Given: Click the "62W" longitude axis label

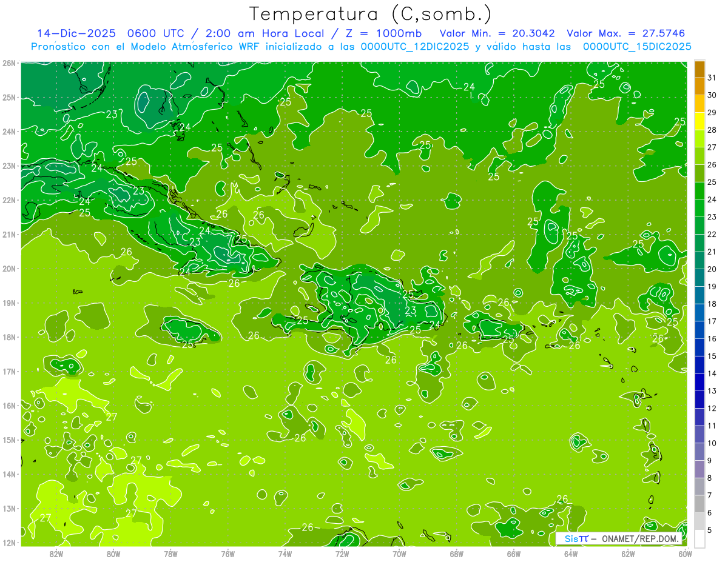Looking at the screenshot, I should (628, 554).
